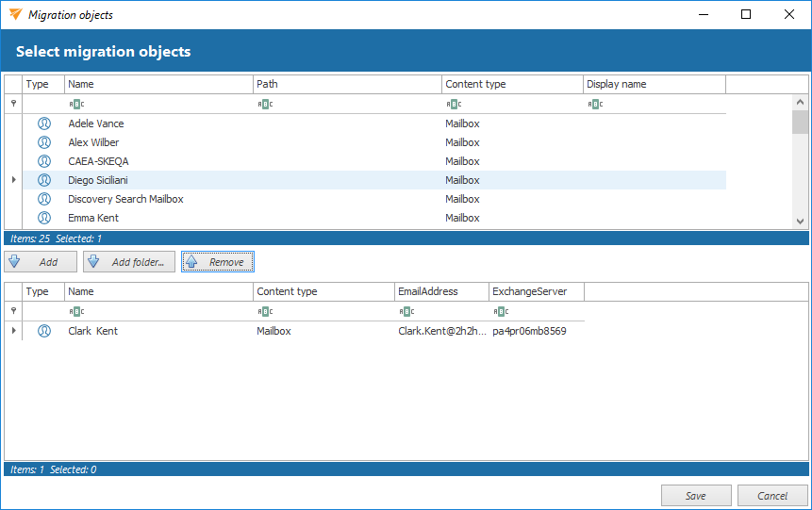Click the mailbox icon beside Emma Kent

tap(43, 218)
